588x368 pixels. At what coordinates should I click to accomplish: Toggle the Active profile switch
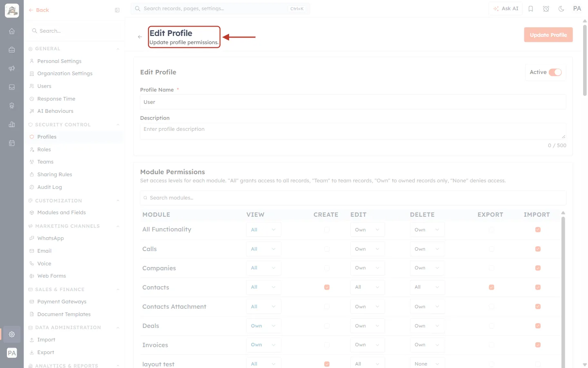point(555,72)
